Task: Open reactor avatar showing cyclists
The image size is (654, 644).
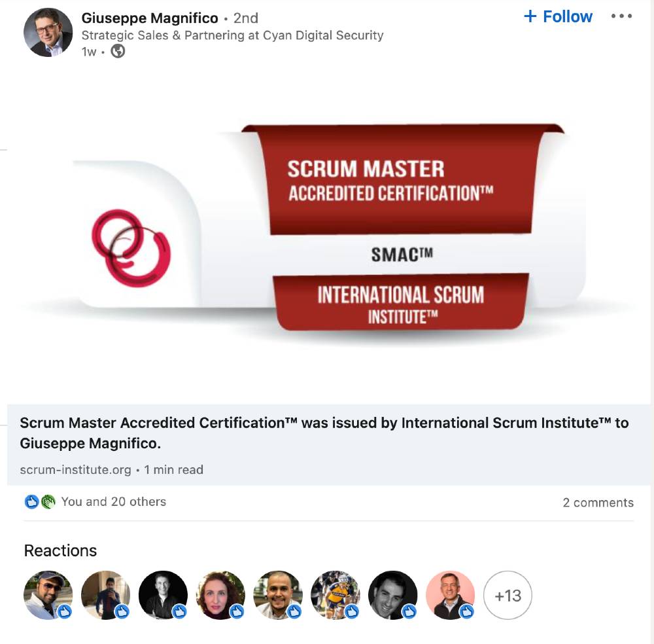Action: (x=336, y=595)
